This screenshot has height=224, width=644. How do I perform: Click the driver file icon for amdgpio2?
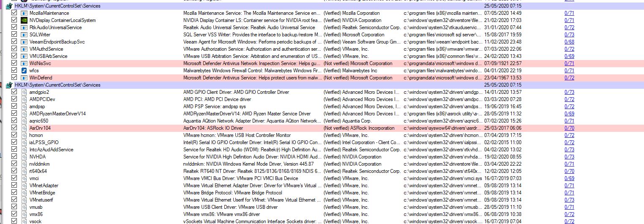click(x=25, y=92)
